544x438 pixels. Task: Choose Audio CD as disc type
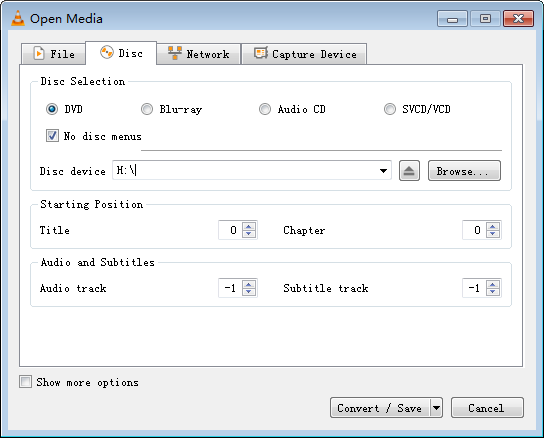[265, 109]
